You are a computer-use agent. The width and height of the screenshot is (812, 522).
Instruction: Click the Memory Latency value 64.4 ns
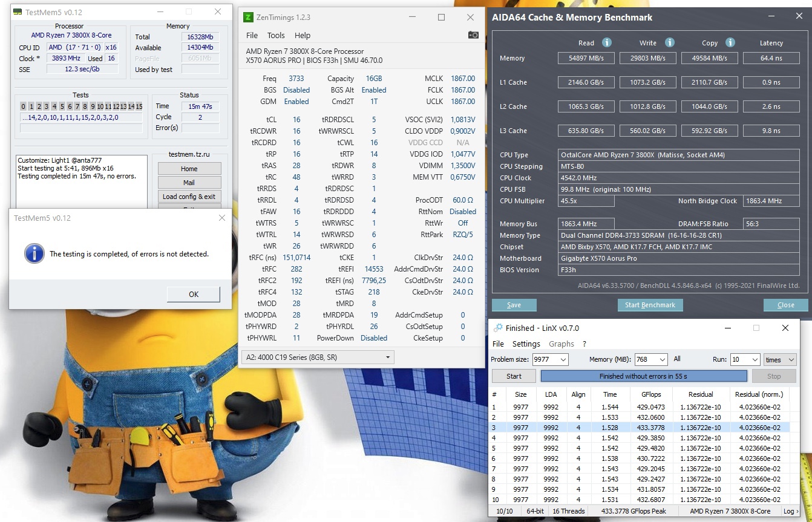coord(771,58)
